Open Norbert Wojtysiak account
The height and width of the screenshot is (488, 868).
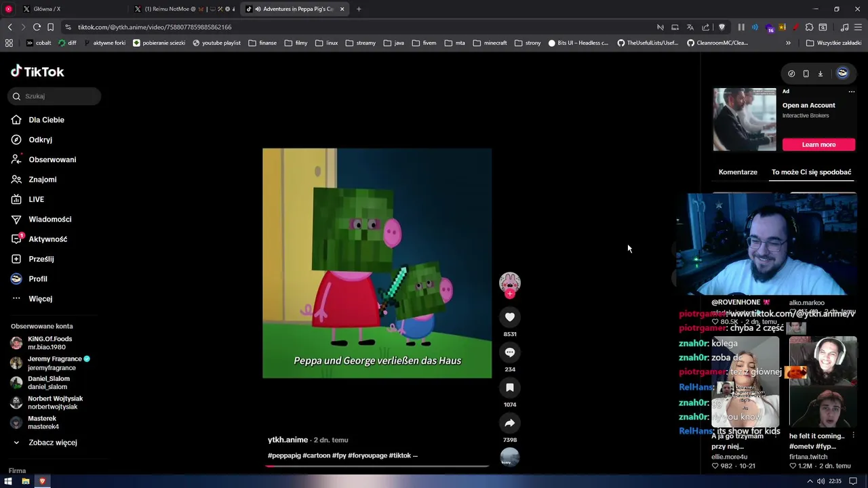click(x=47, y=403)
